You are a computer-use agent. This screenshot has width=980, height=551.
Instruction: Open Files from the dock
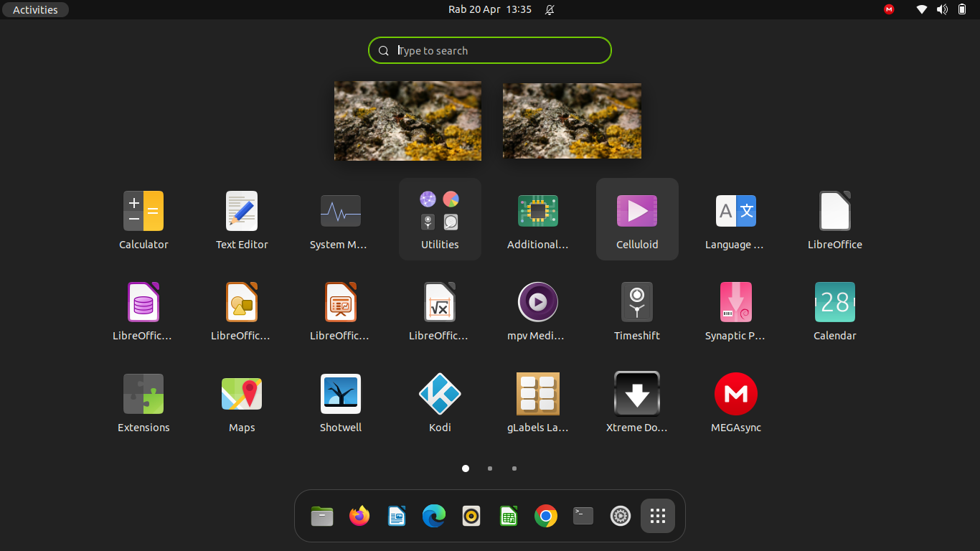[322, 516]
